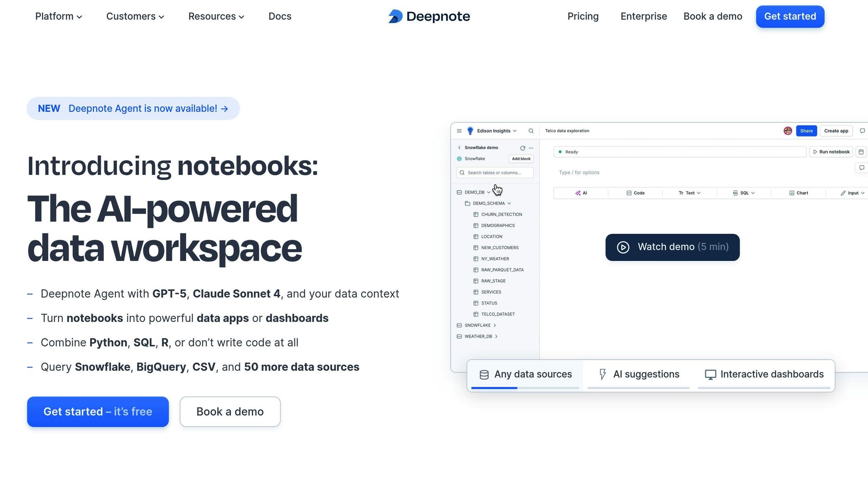
Task: Click the green Ready status dot
Action: tap(560, 152)
